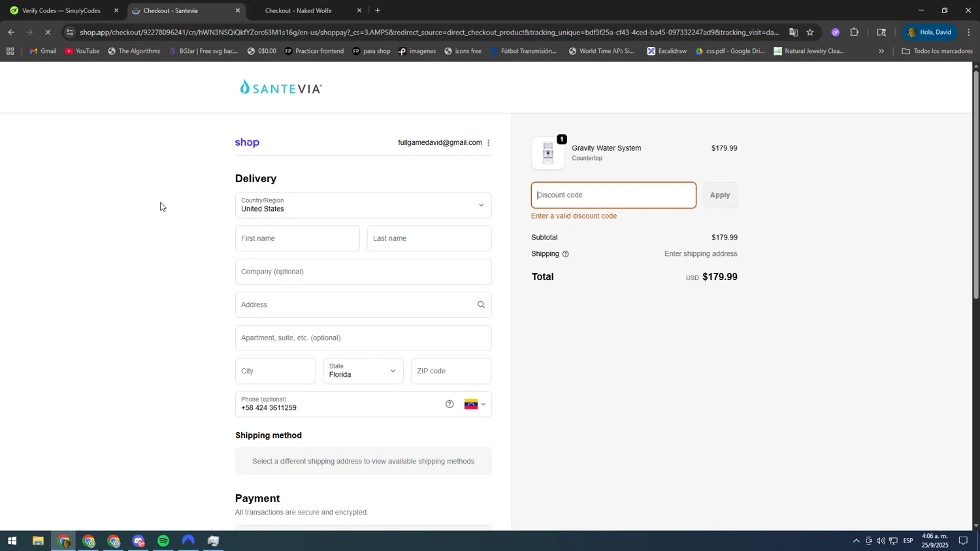Bookmark this page with the star icon

(x=810, y=32)
